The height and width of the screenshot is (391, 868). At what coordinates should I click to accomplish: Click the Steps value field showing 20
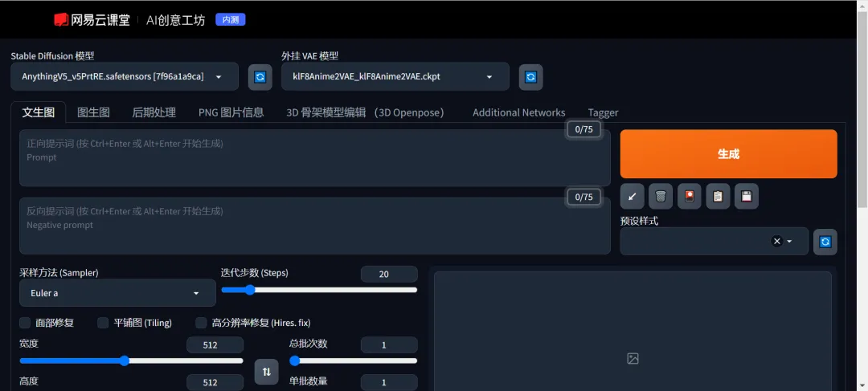pyautogui.click(x=389, y=274)
